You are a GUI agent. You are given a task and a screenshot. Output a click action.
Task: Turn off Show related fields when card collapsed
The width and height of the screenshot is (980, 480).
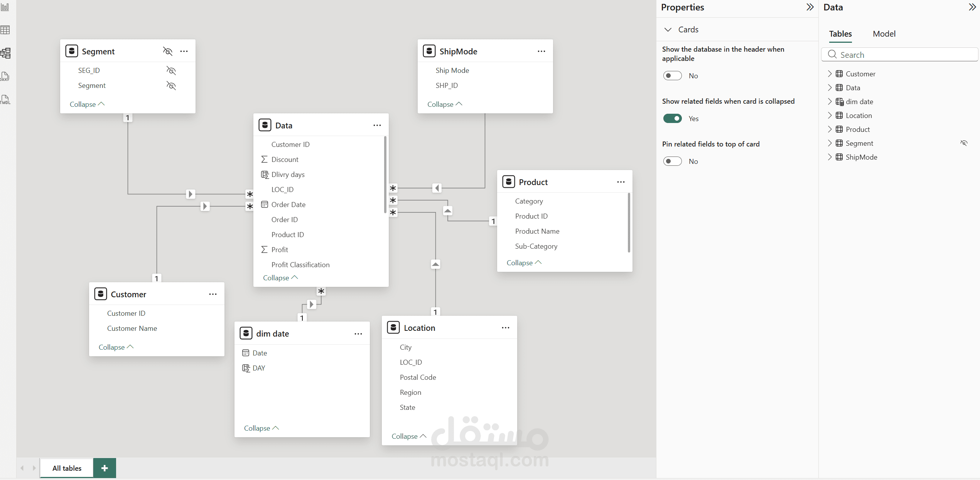(672, 118)
